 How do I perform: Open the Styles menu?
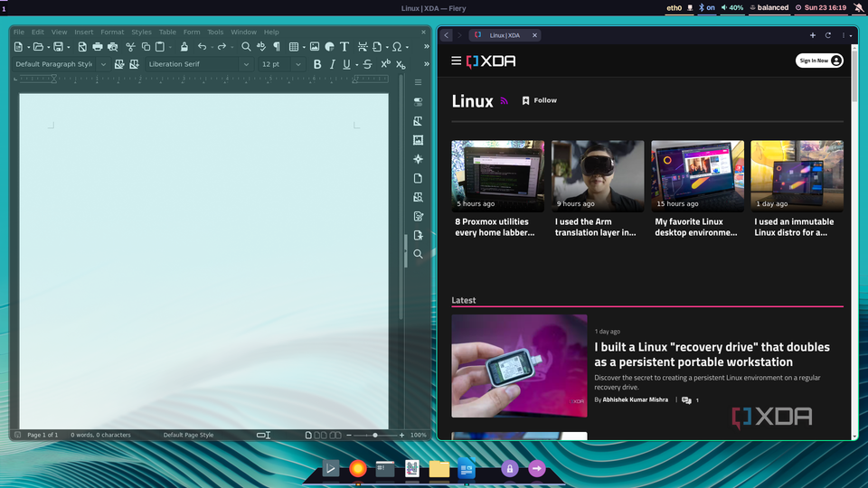click(141, 33)
